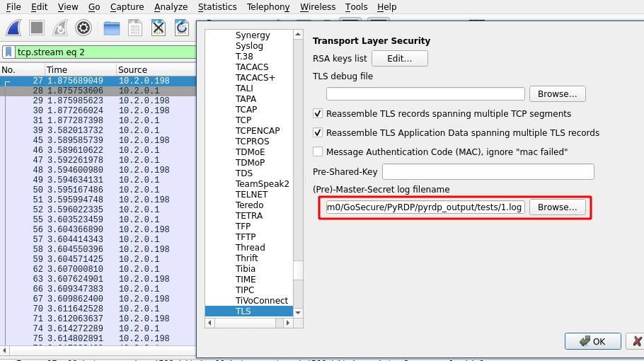Click protocol list horizontal scroll left arrow
Image resolution: width=644 pixels, height=361 pixels.
click(x=210, y=323)
